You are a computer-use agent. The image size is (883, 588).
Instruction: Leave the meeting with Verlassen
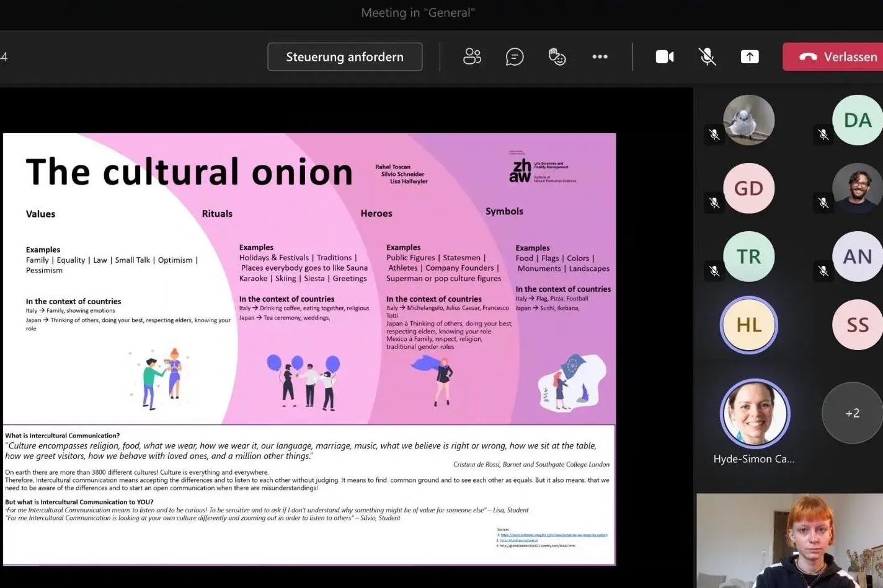coord(833,57)
